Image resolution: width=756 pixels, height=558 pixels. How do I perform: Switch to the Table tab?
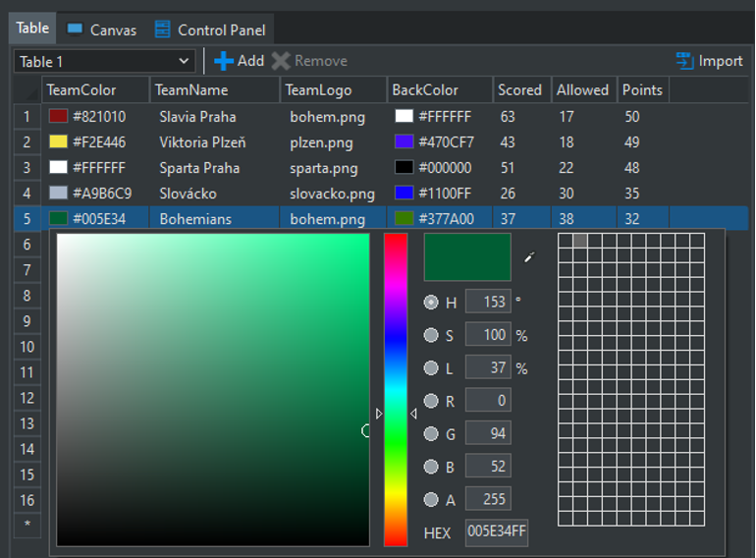coord(32,28)
